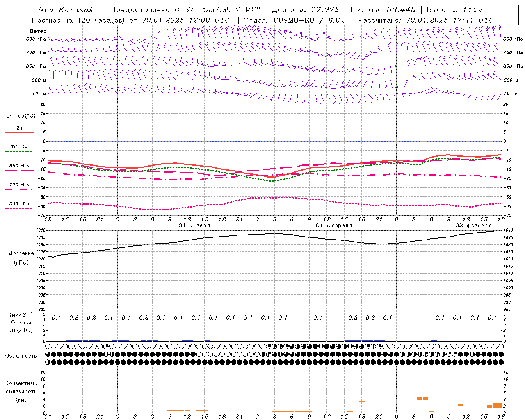The height and width of the screenshot is (420, 525).
Task: Click the Nov_Karasuk station title
Action: [x=66, y=10]
